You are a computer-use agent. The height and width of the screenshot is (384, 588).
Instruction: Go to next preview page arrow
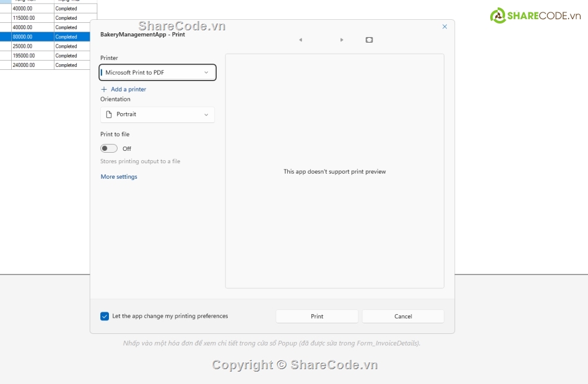342,40
